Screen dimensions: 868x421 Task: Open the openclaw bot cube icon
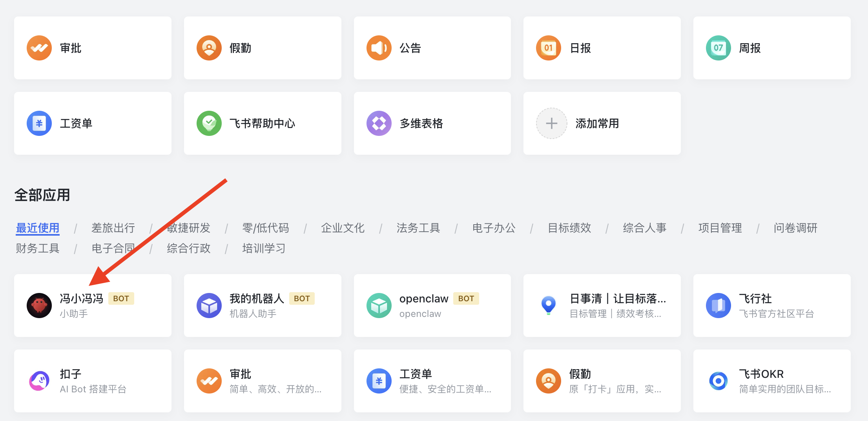[x=379, y=306]
